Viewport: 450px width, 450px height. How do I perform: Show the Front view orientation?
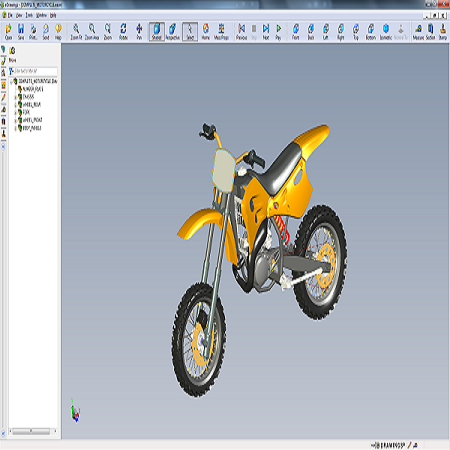[295, 32]
